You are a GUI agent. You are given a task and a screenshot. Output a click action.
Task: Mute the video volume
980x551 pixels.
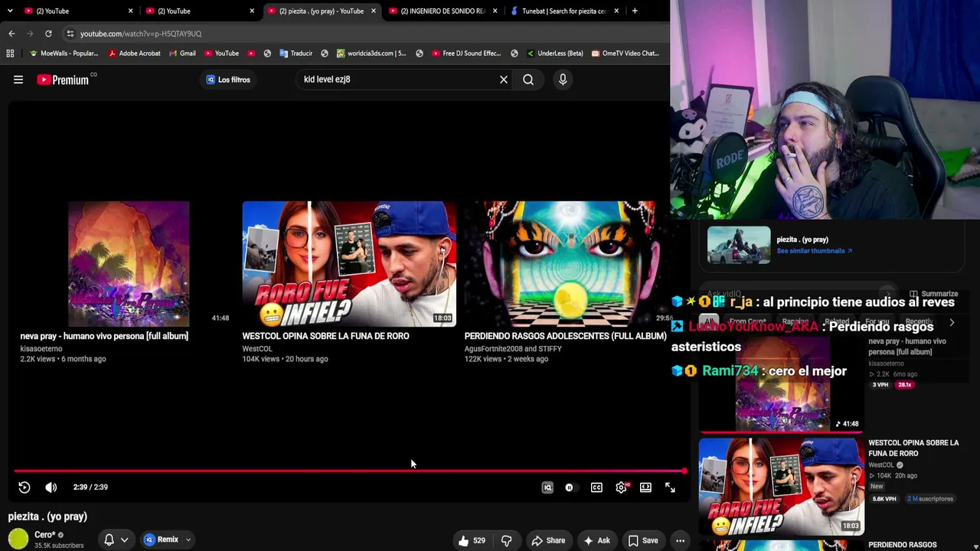(51, 487)
